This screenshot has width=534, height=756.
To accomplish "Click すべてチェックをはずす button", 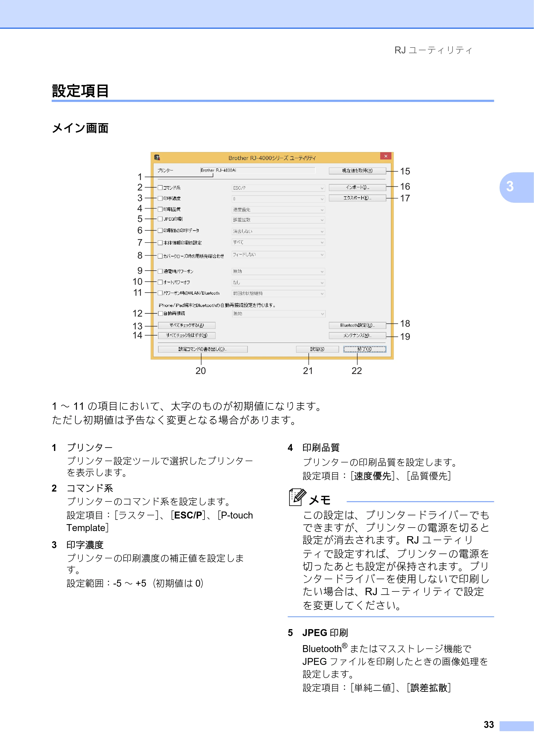I will [187, 335].
